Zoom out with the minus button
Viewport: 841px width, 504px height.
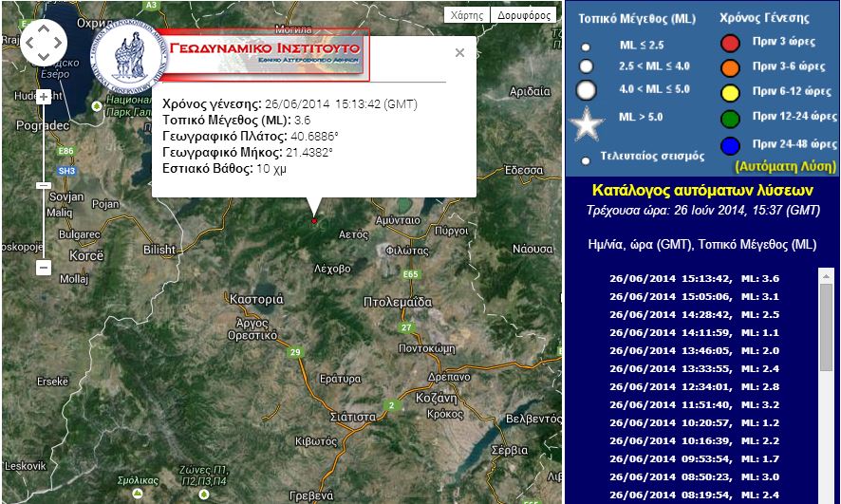click(44, 268)
